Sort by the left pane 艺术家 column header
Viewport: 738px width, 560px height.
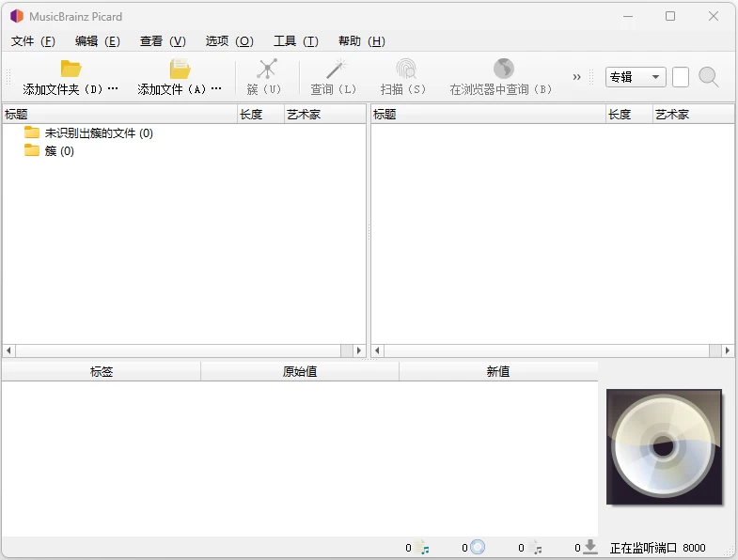click(323, 115)
